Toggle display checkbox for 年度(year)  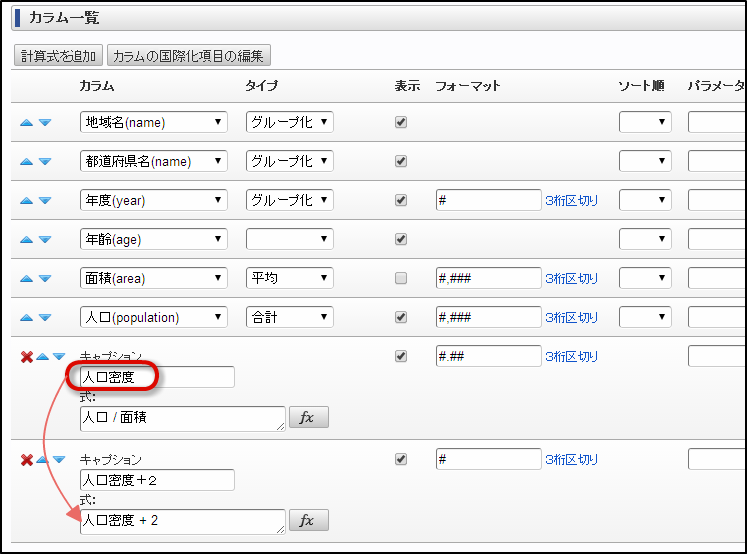(x=401, y=201)
